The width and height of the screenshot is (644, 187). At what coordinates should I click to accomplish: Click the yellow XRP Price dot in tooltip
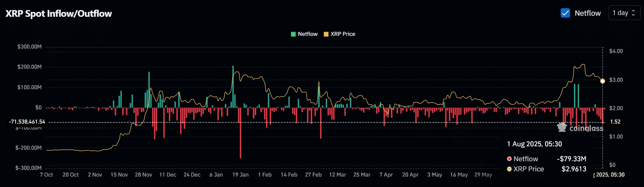pyautogui.click(x=509, y=169)
